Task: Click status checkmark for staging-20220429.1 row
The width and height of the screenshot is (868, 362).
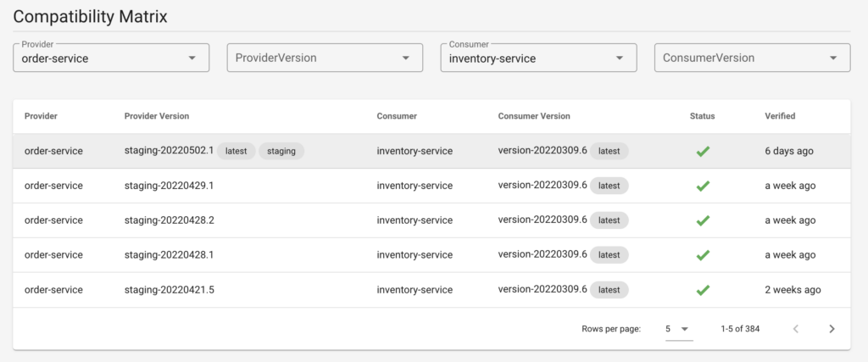Action: 703,186
